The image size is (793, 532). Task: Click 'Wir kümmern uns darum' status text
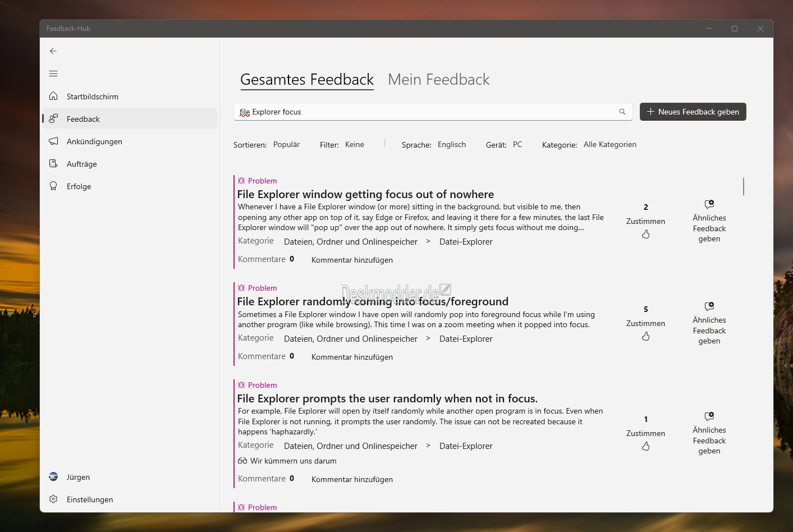[x=293, y=461]
